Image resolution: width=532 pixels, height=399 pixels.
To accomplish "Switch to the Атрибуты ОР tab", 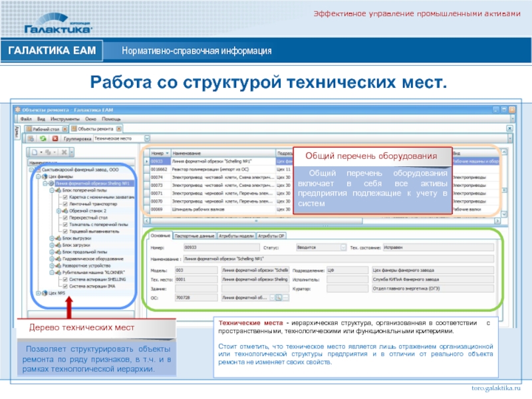I will click(271, 236).
